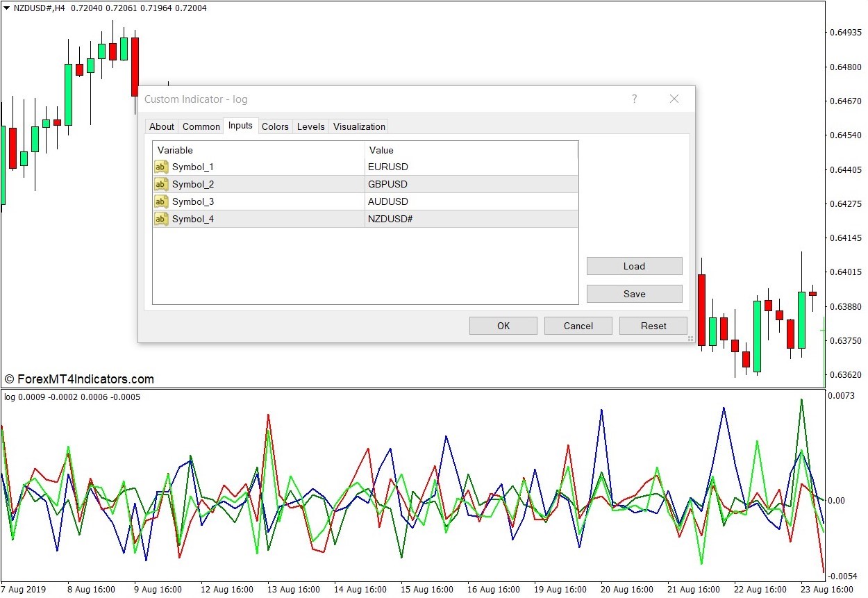Viewport: 868px width, 598px height.
Task: Click the 23 Aug 16:00 time label
Action: pyautogui.click(x=827, y=590)
